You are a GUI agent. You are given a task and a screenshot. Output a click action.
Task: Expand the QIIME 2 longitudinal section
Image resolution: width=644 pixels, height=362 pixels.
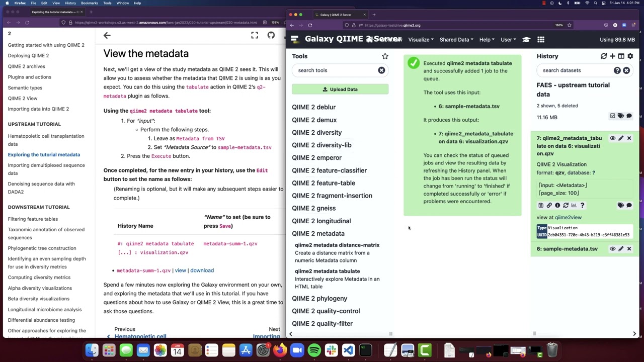click(321, 221)
